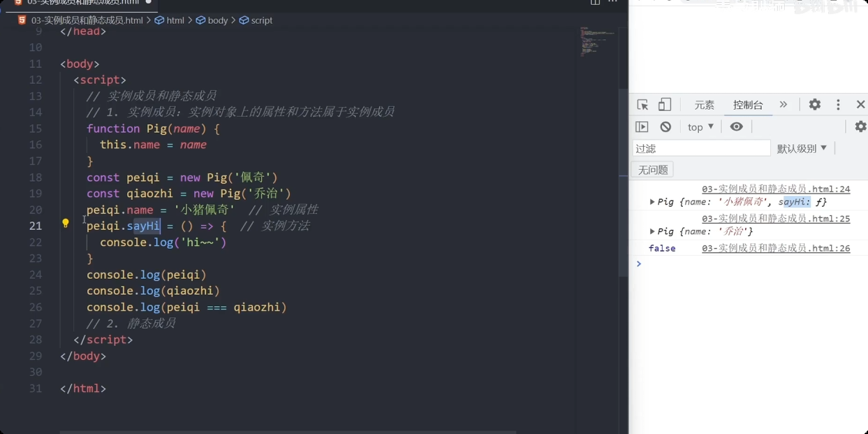Click the opening <body> tag
Image resolution: width=868 pixels, height=434 pixels.
pos(80,64)
